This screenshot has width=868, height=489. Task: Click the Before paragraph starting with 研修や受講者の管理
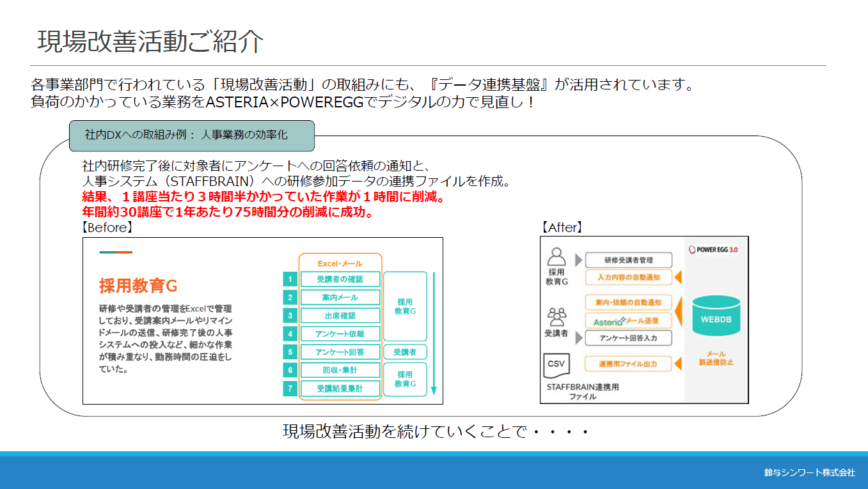pyautogui.click(x=166, y=339)
